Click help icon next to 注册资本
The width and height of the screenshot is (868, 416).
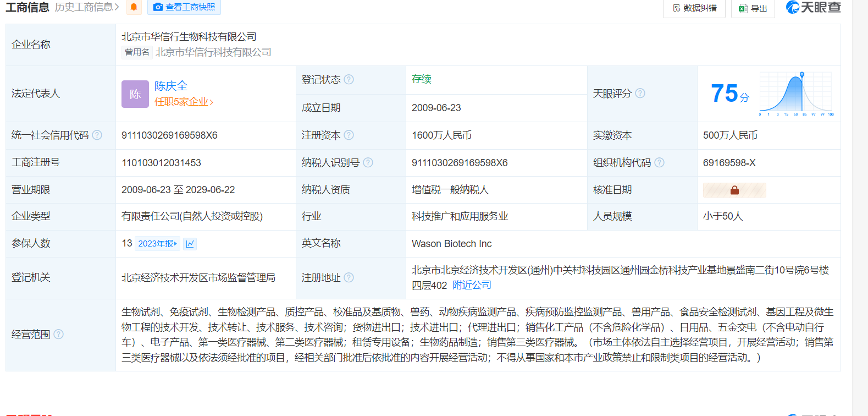click(x=349, y=135)
